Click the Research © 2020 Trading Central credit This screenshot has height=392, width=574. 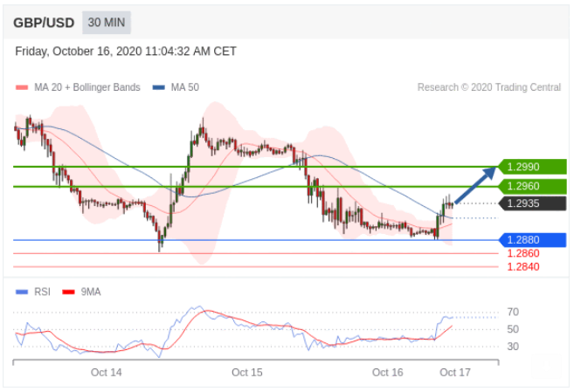(x=489, y=87)
